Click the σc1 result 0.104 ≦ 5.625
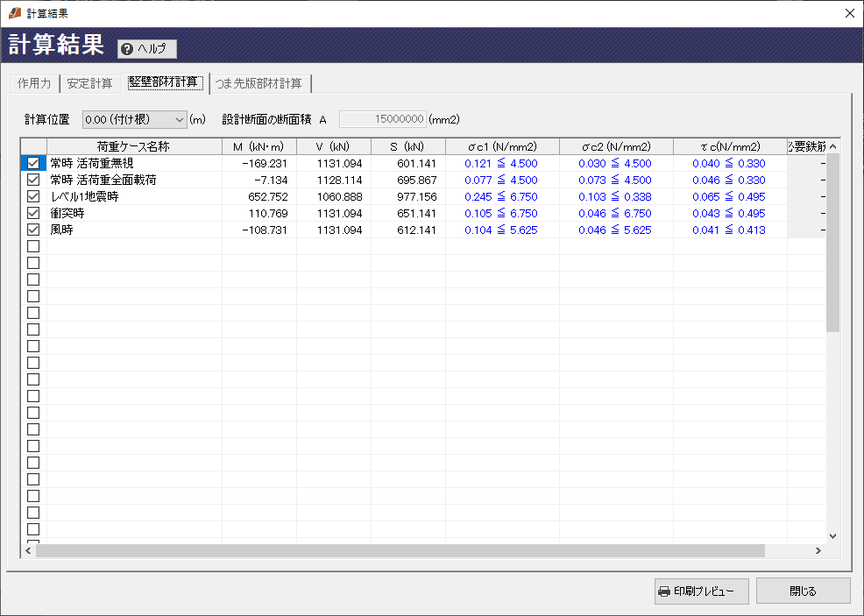The width and height of the screenshot is (864, 616). point(501,230)
